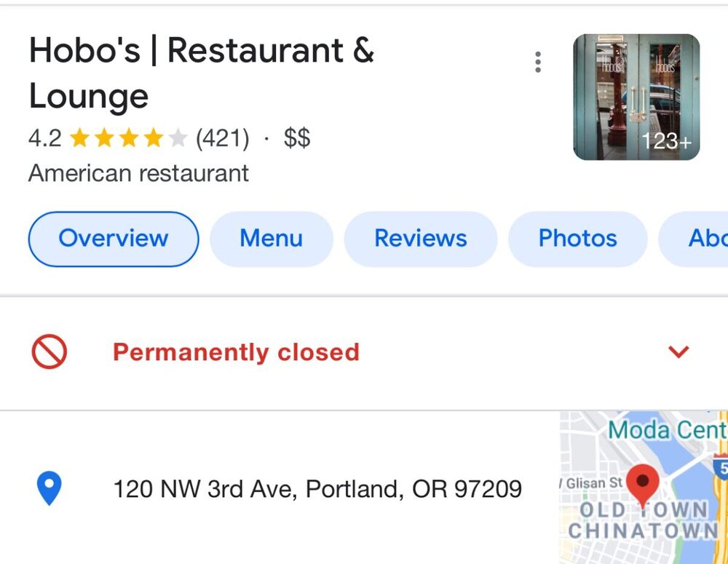
Task: Click the Old Town Chinatown map label
Action: pyautogui.click(x=642, y=520)
